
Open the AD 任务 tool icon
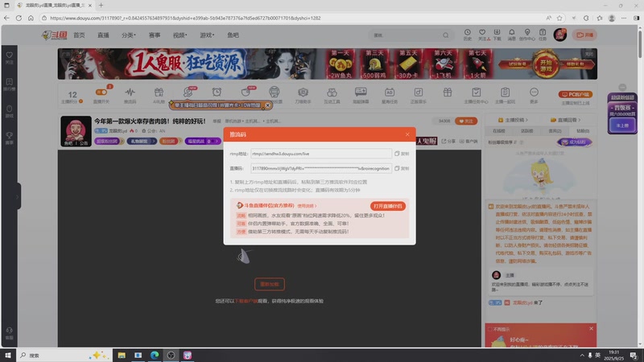click(x=390, y=95)
